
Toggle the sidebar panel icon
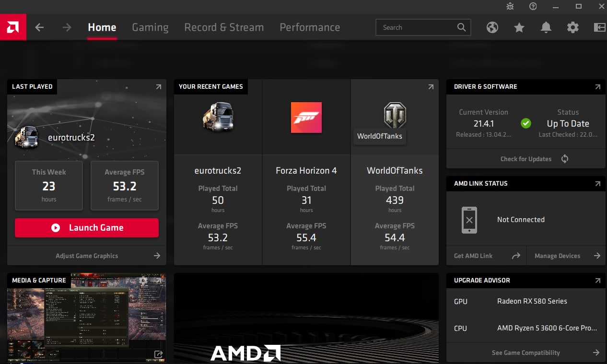[x=600, y=27]
